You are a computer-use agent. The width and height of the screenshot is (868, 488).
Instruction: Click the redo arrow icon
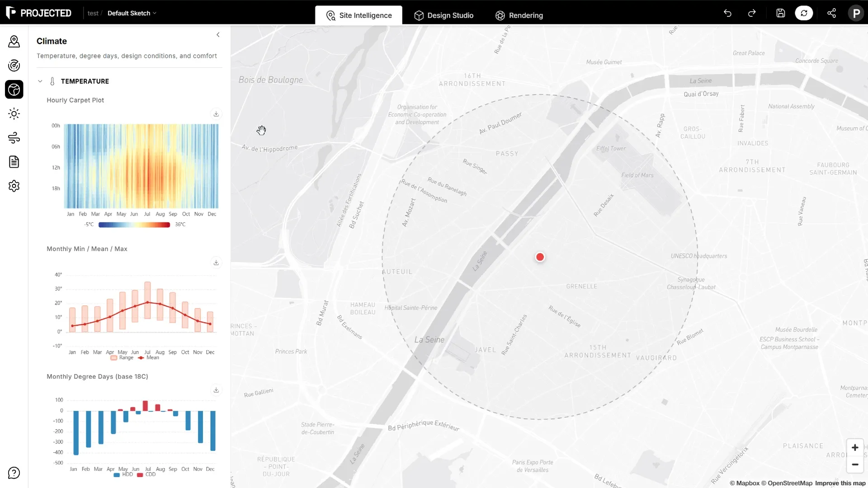click(752, 13)
